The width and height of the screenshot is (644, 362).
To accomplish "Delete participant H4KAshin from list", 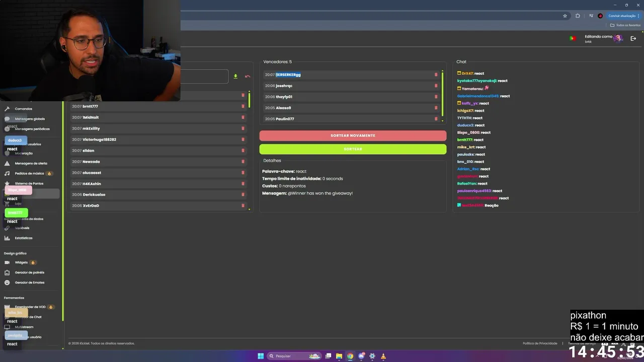I will tap(243, 184).
